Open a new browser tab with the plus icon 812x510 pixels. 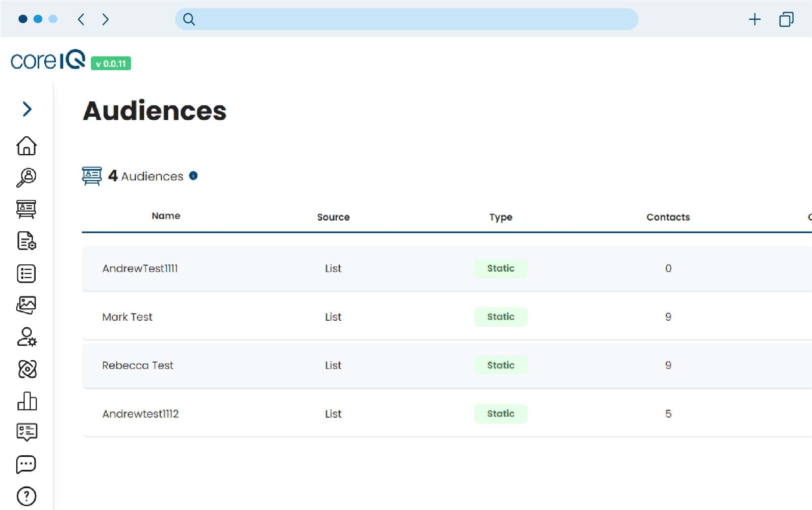tap(754, 19)
